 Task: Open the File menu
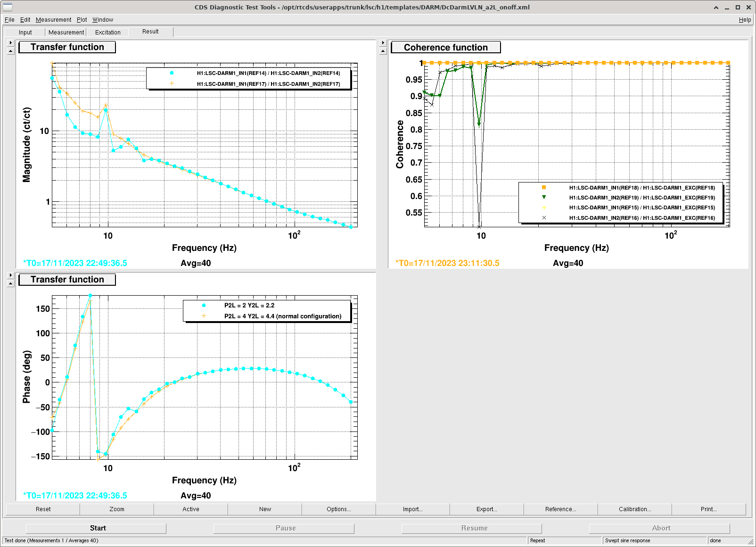click(x=9, y=20)
